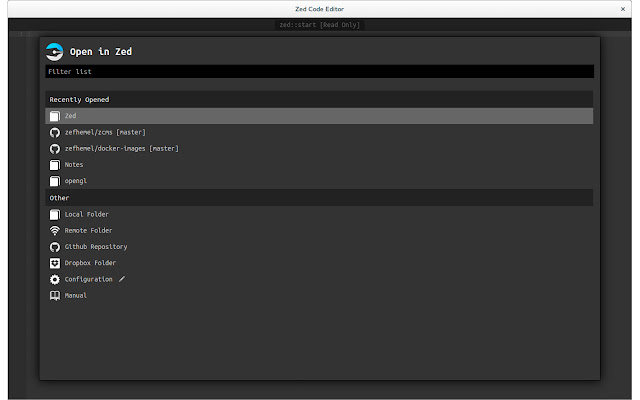Click the folder icon beside Notes
This screenshot has width=640, height=400.
[x=55, y=165]
